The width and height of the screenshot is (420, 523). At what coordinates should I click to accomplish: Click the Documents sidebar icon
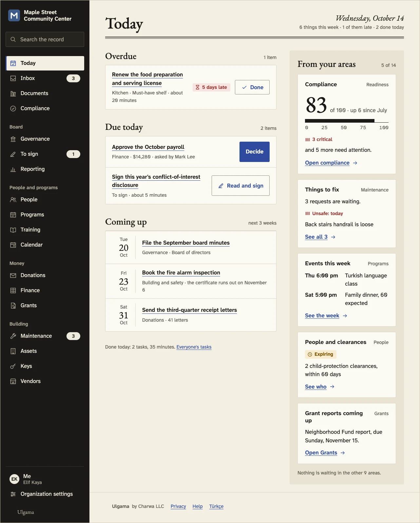coord(13,93)
